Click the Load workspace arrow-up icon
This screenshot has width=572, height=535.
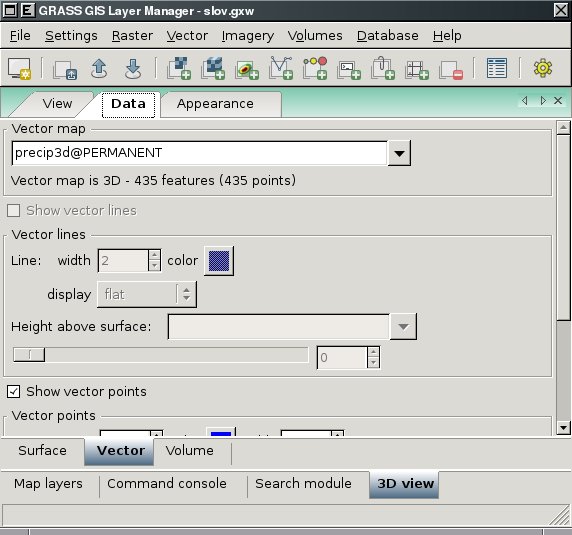click(99, 68)
